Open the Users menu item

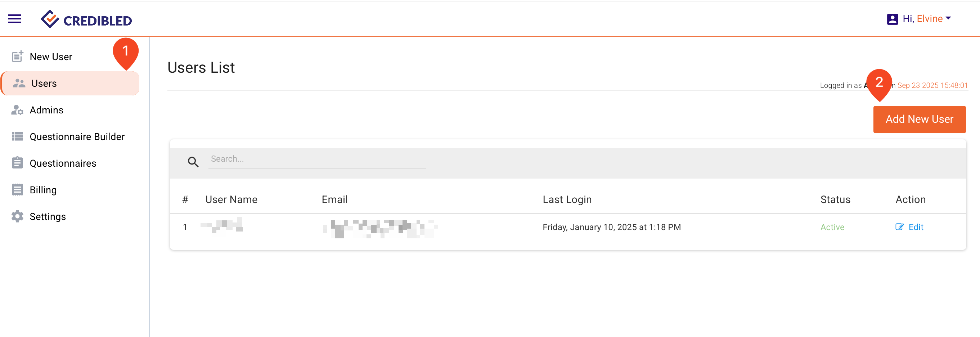[44, 83]
